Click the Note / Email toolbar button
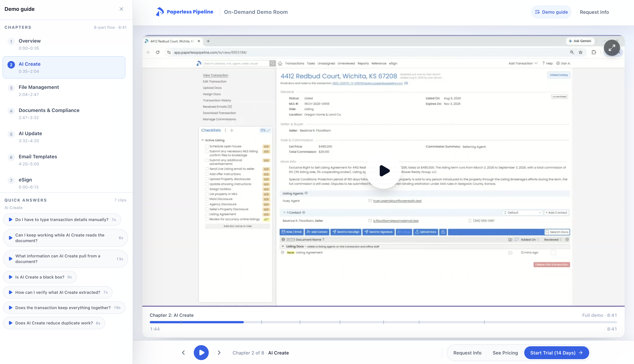This screenshot has width=634, height=364. pos(291,232)
